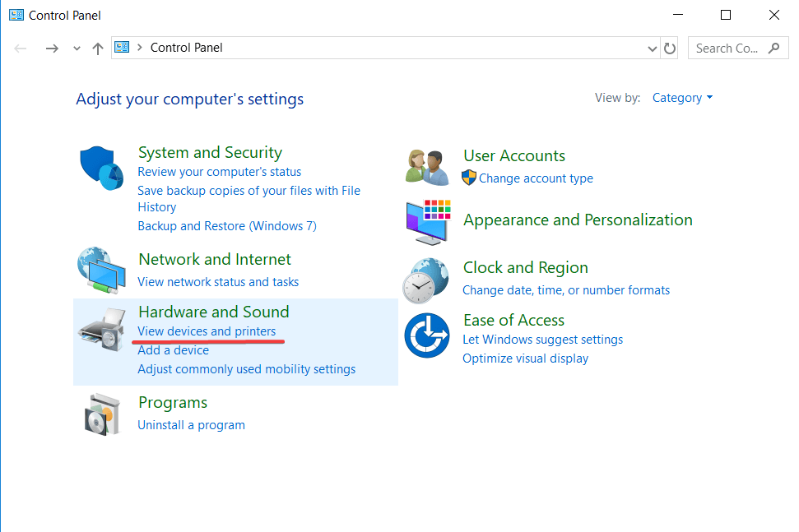799x532 pixels.
Task: Click Change account type link
Action: click(536, 178)
